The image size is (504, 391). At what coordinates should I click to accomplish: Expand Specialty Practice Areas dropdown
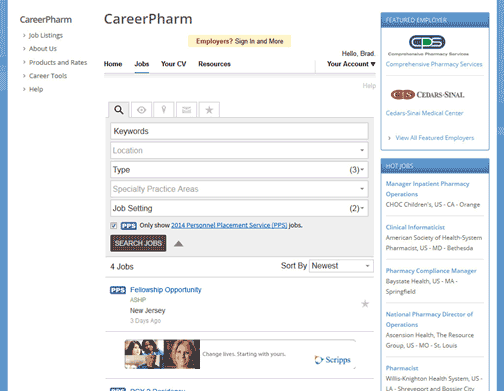point(239,189)
